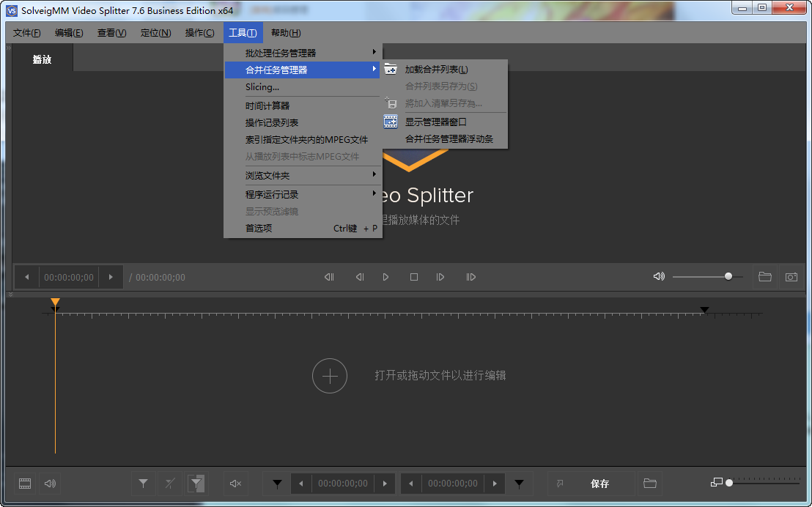
Task: Click timeline zoom fit icon
Action: 717,483
